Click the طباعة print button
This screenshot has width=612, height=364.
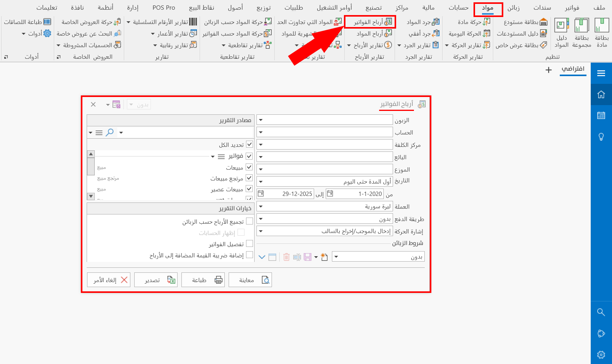pyautogui.click(x=203, y=280)
